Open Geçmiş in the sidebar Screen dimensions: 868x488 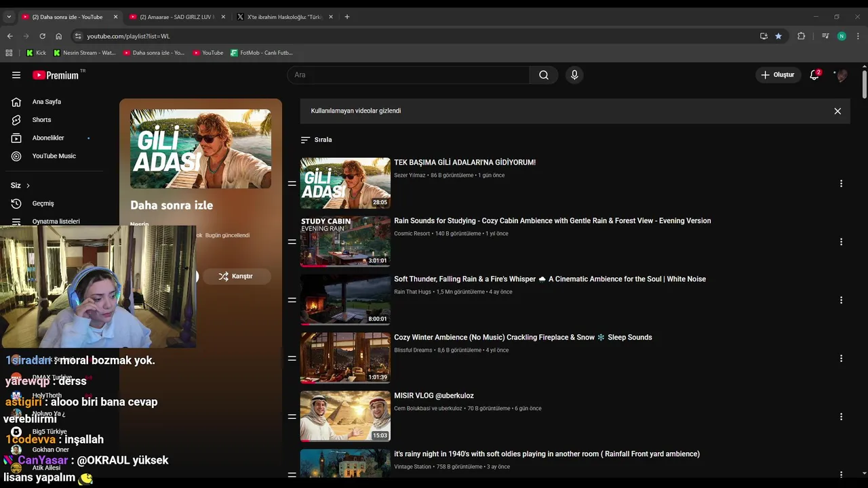pyautogui.click(x=43, y=203)
